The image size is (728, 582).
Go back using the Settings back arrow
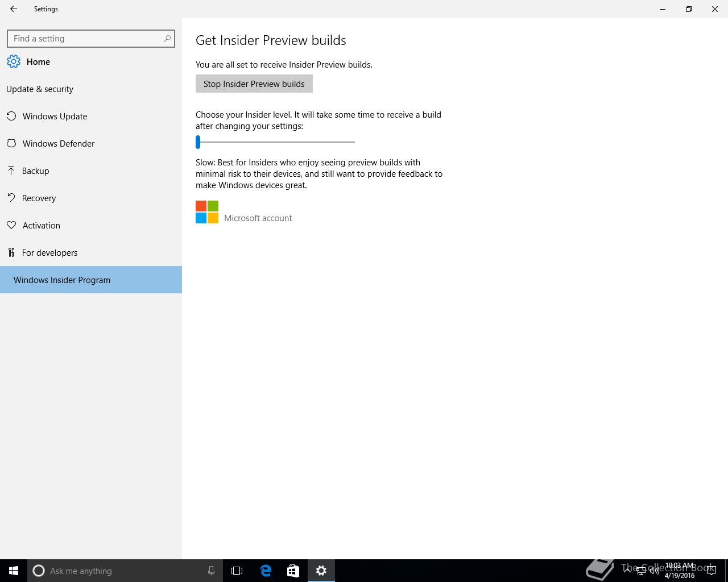13,9
